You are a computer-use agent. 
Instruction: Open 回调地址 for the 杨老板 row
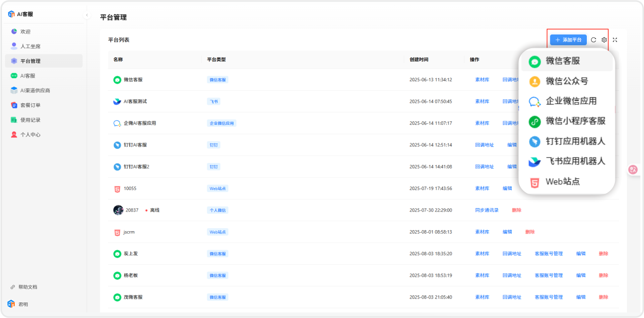(512, 275)
